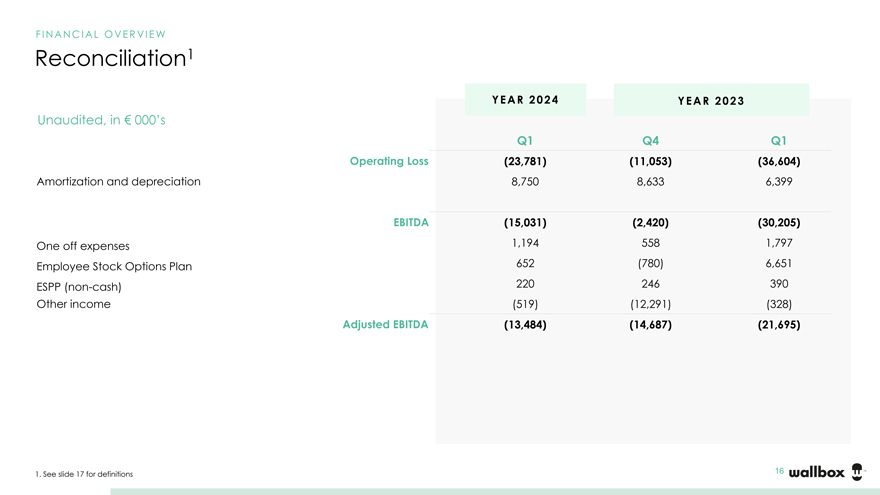
Task: Click the wallbox logo icon
Action: (x=857, y=472)
